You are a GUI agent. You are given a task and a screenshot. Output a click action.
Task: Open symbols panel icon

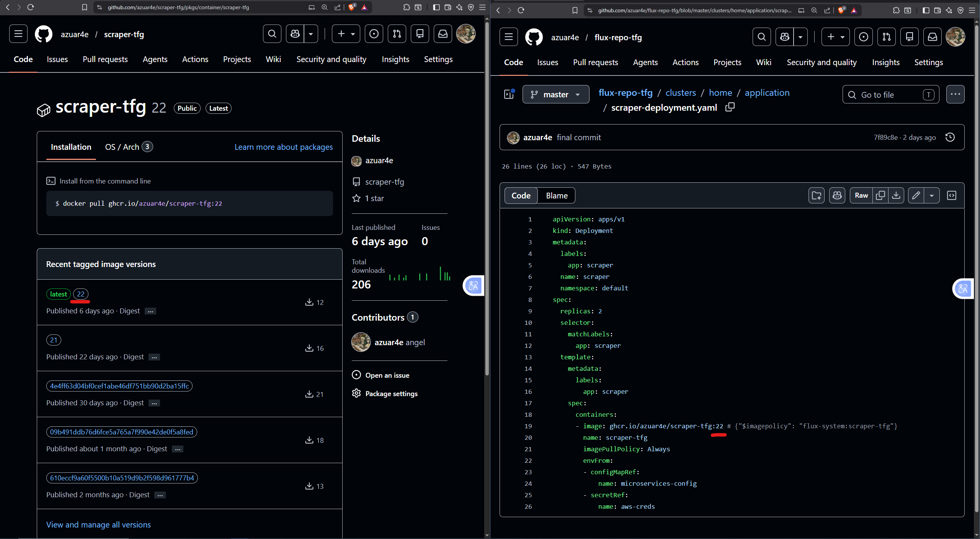tap(952, 196)
